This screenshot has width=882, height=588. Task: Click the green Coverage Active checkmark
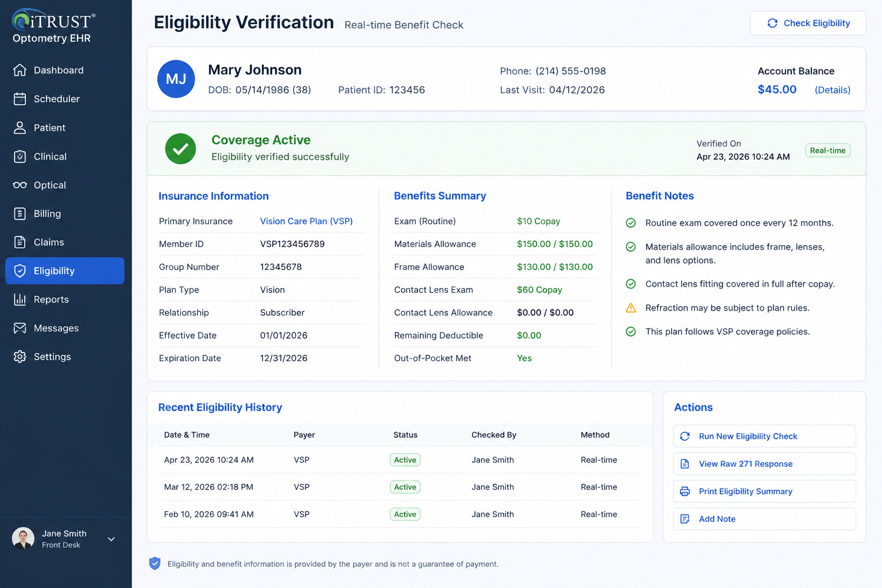pos(180,149)
